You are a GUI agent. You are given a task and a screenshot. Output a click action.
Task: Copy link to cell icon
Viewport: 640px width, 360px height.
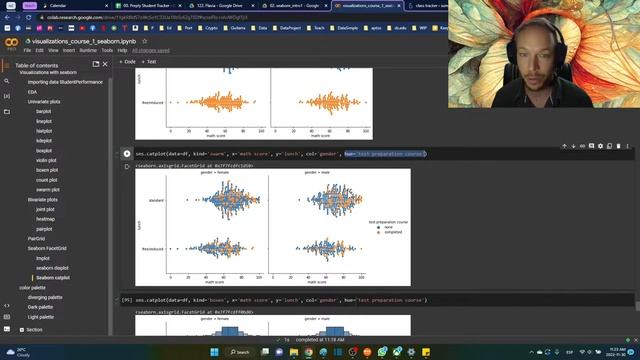582,146
